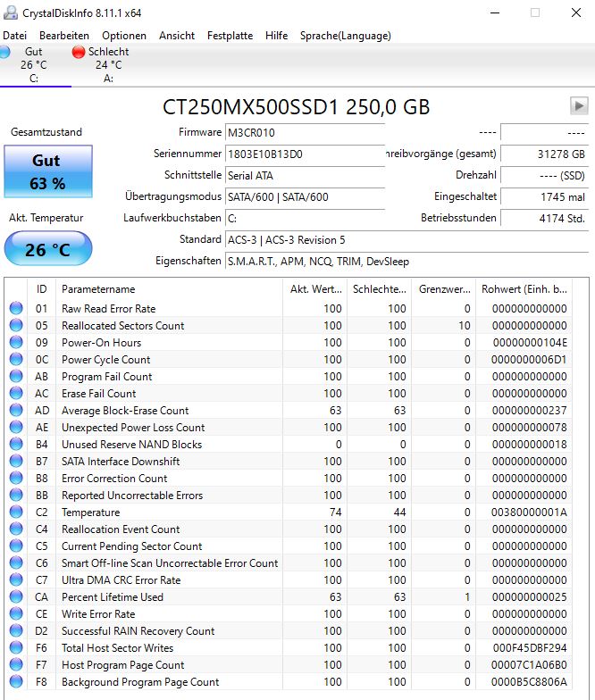Click status orb for Background Program Page Count
The height and width of the screenshot is (700, 595).
tap(16, 681)
